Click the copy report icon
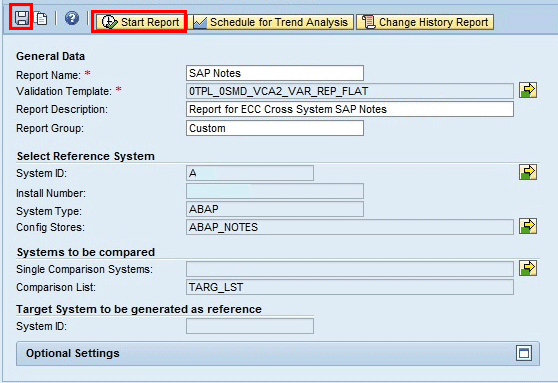Image resolution: width=558 pixels, height=383 pixels. 41,18
